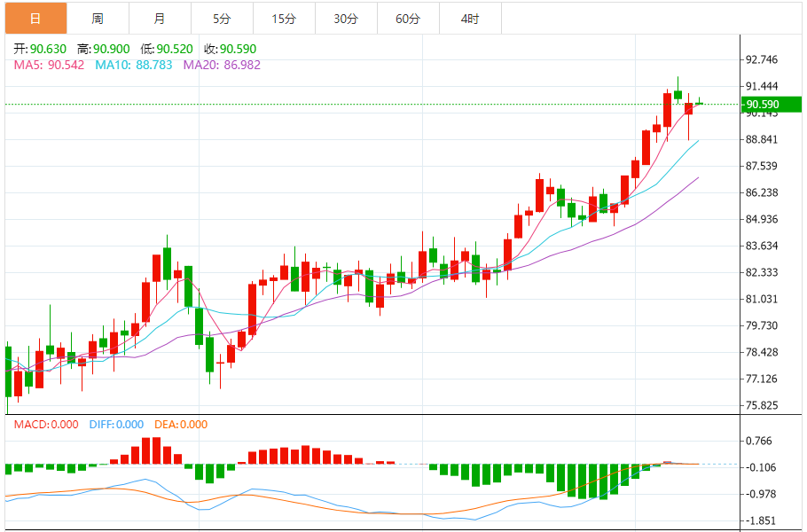Click the 81.031 price axis label
The width and height of the screenshot is (807, 532).
click(762, 299)
